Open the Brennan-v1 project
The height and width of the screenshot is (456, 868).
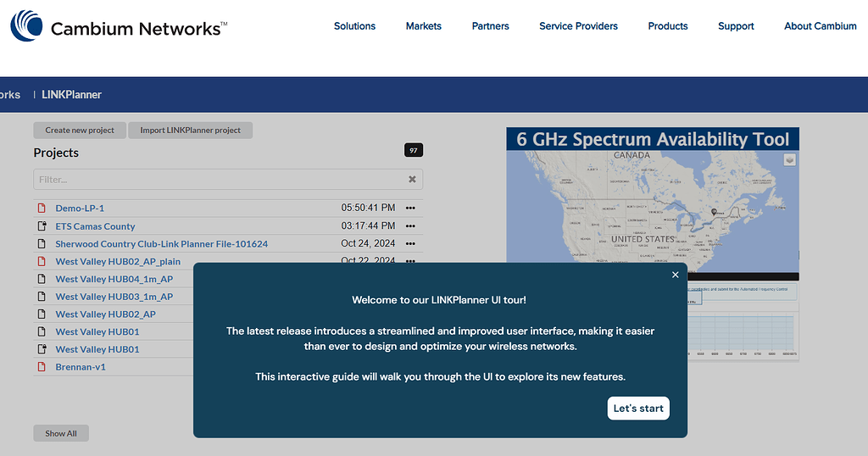[81, 366]
